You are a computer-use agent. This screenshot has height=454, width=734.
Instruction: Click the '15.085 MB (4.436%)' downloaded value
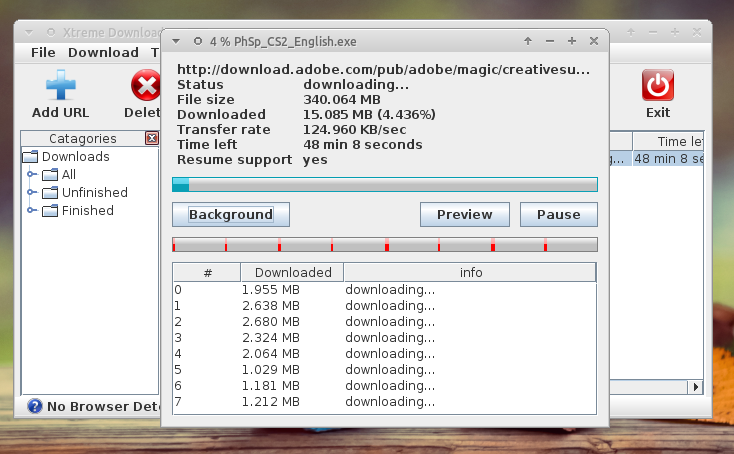[x=369, y=115]
